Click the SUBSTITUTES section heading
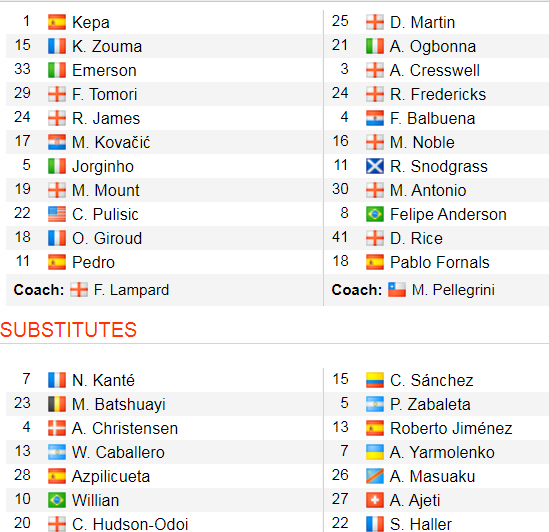549x532 pixels. 68,330
